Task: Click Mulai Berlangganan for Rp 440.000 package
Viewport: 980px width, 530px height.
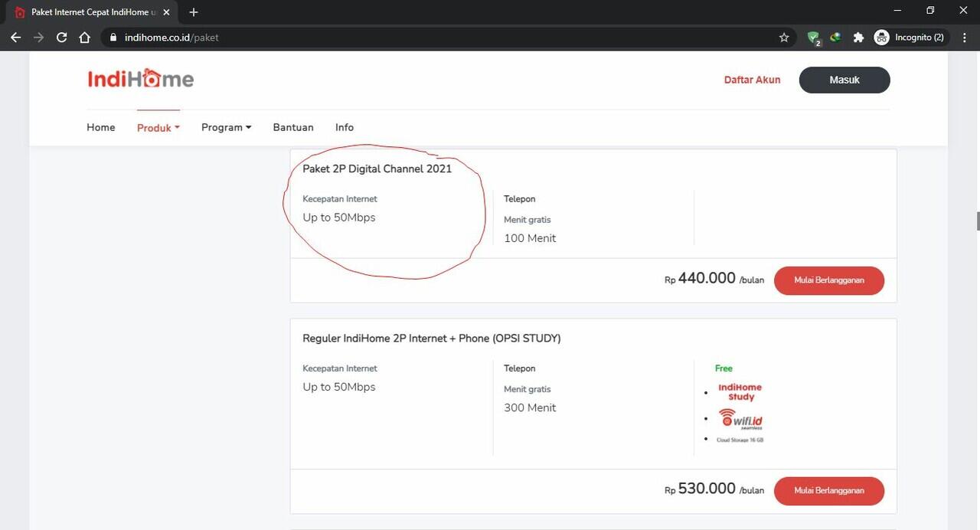Action: 829,280
